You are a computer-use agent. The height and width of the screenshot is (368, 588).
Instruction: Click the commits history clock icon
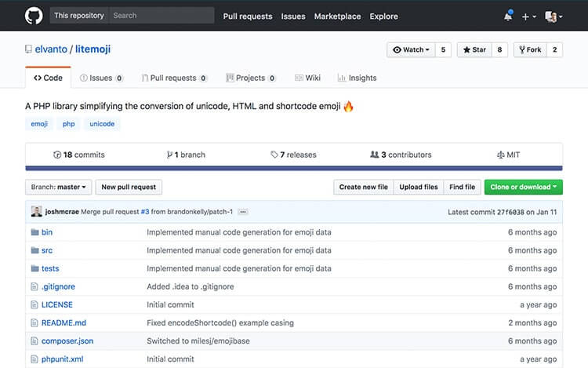[x=57, y=155]
